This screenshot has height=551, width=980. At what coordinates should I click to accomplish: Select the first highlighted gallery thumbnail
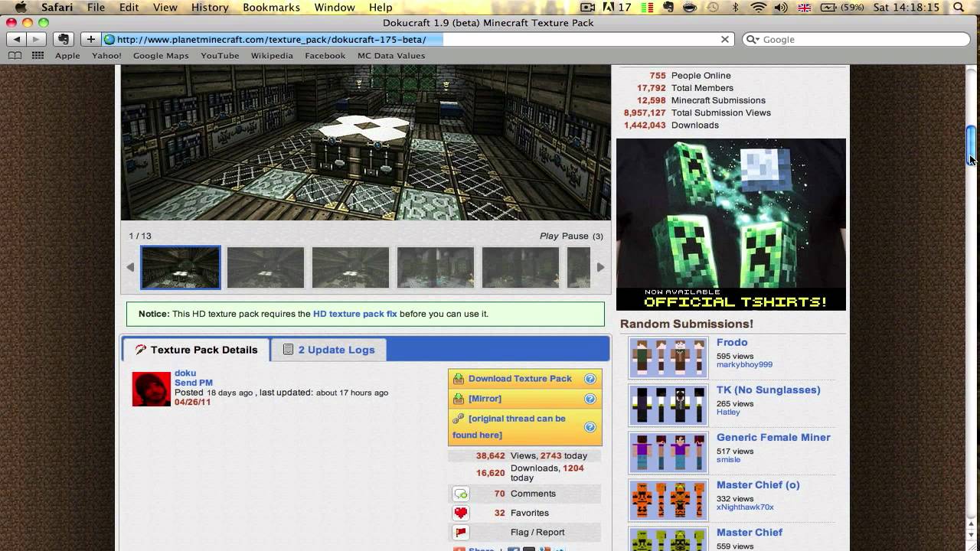[x=181, y=267]
